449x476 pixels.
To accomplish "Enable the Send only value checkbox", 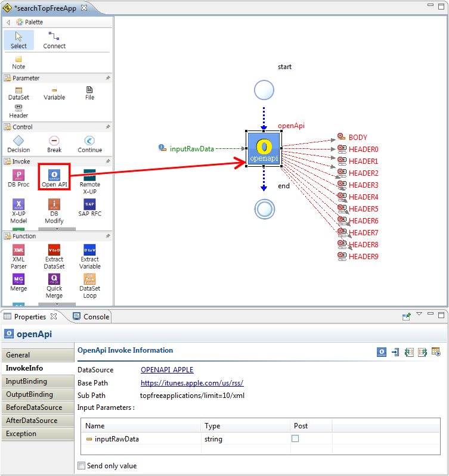I will (x=82, y=466).
